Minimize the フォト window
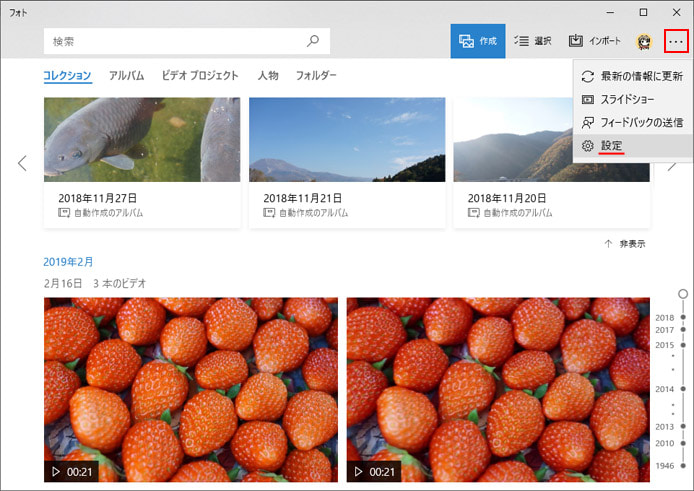Viewport: 694px width, 491px height. (610, 12)
